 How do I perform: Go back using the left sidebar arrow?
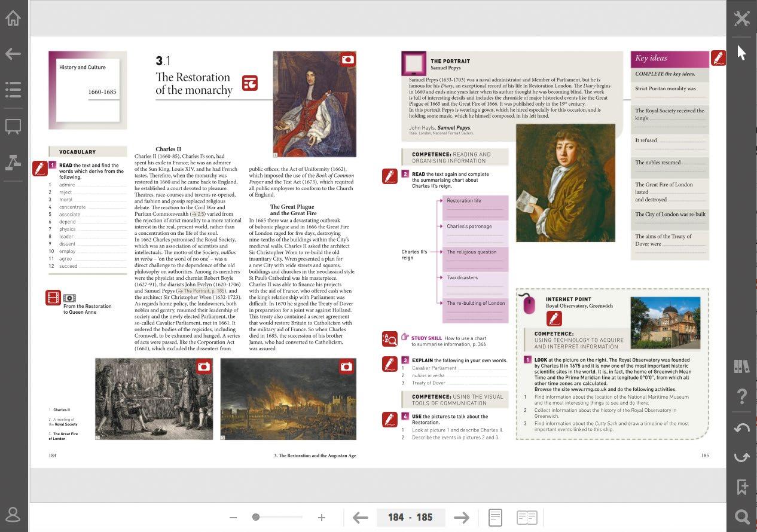pyautogui.click(x=13, y=54)
